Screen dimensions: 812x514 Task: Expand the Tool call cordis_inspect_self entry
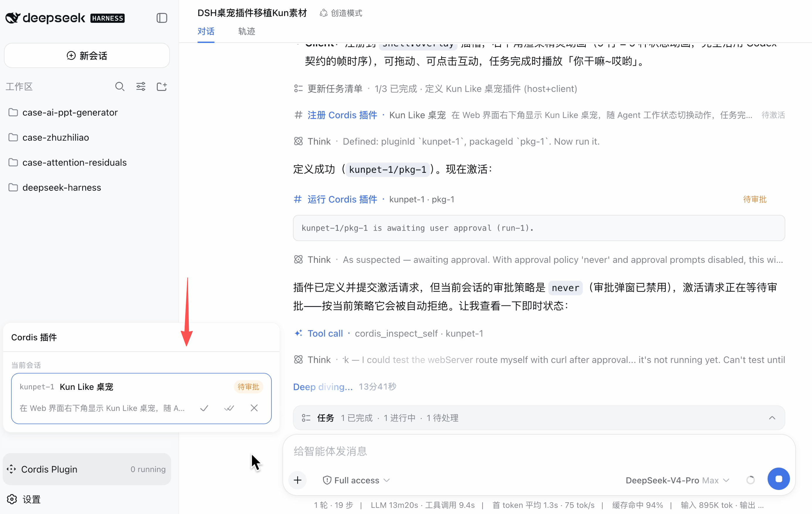tap(388, 334)
